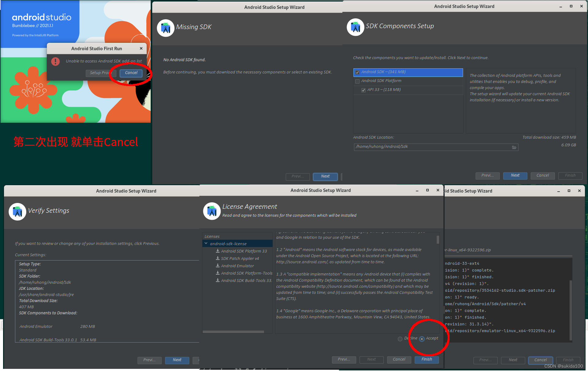Select Android SDK Platform-Tools in licenses tree
The height and width of the screenshot is (371, 588).
tap(247, 273)
